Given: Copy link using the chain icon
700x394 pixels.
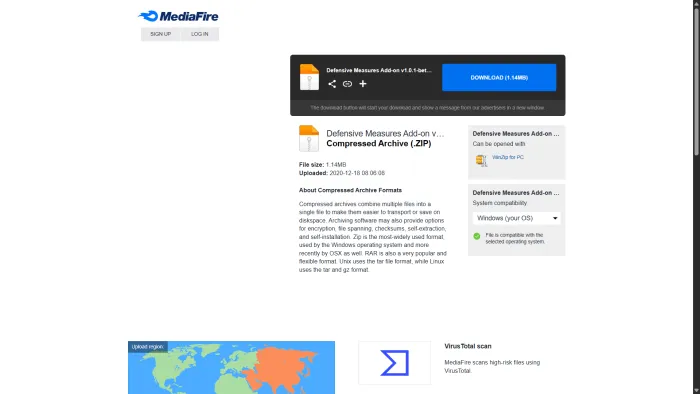Looking at the screenshot, I should (x=347, y=84).
